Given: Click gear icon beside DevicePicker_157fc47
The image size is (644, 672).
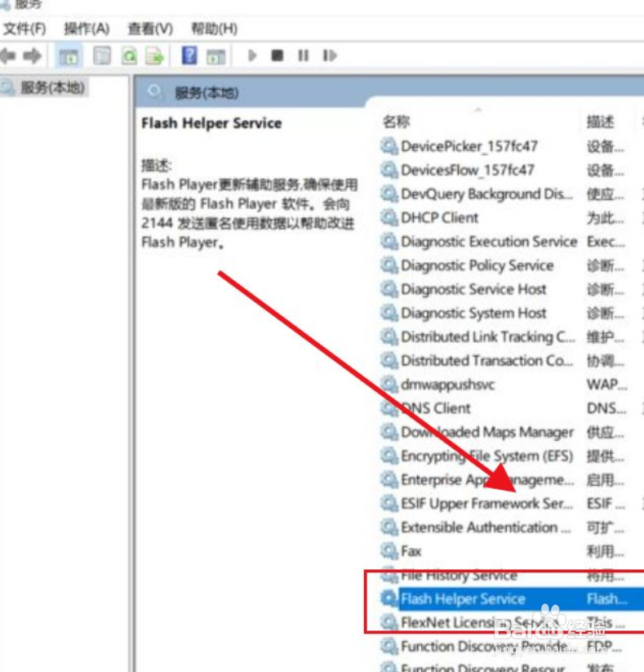Looking at the screenshot, I should pos(389,146).
